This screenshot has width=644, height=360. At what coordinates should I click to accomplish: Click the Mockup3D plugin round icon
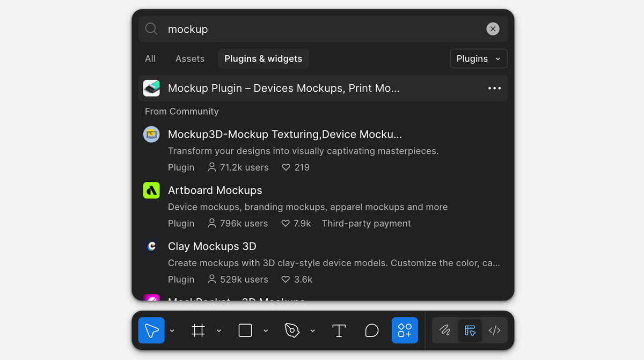click(x=151, y=134)
